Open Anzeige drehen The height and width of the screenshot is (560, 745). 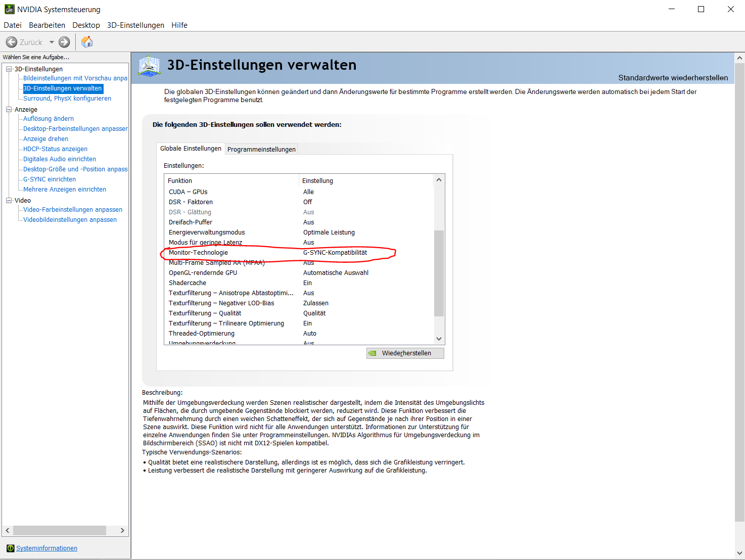(45, 139)
